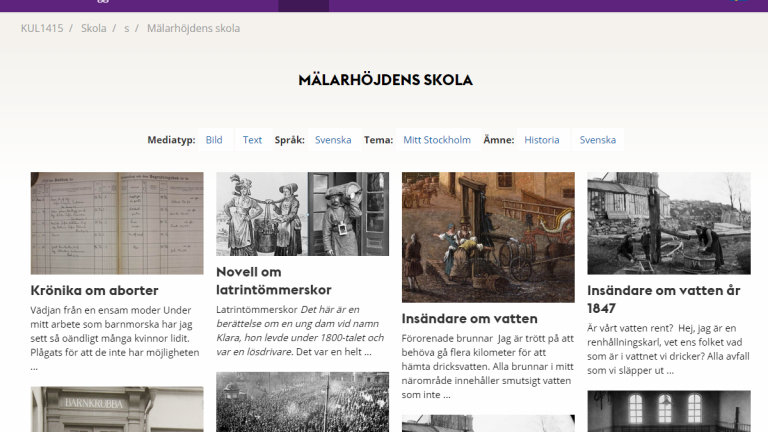Open Insändare om vatten title
The image size is (768, 432).
click(x=470, y=319)
